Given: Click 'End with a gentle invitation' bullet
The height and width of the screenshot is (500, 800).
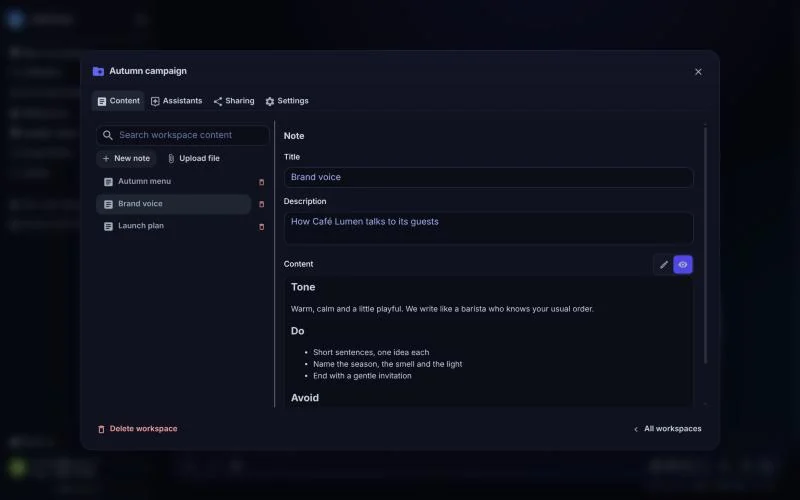Looking at the screenshot, I should pyautogui.click(x=362, y=376).
